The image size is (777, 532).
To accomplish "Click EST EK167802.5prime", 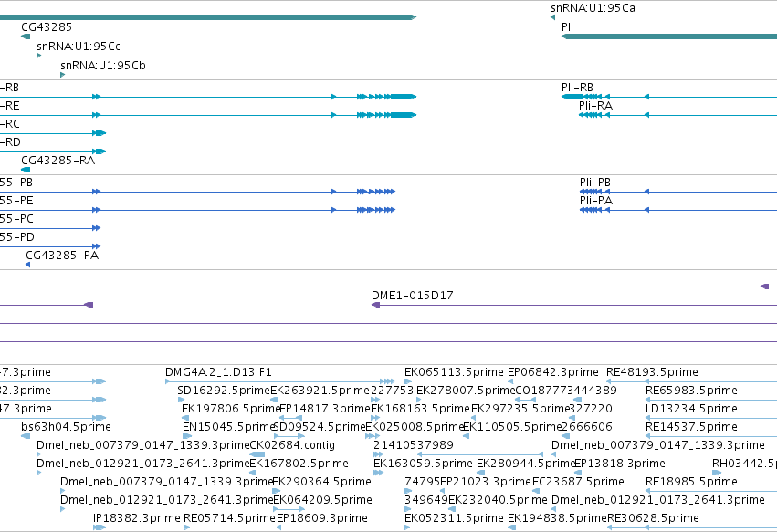I will (299, 464).
